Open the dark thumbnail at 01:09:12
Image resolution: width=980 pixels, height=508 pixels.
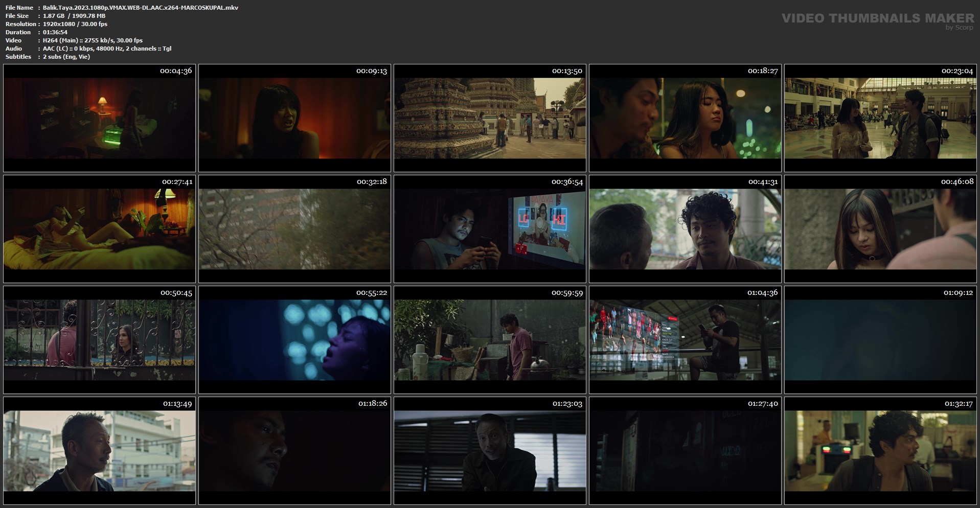[x=880, y=340]
